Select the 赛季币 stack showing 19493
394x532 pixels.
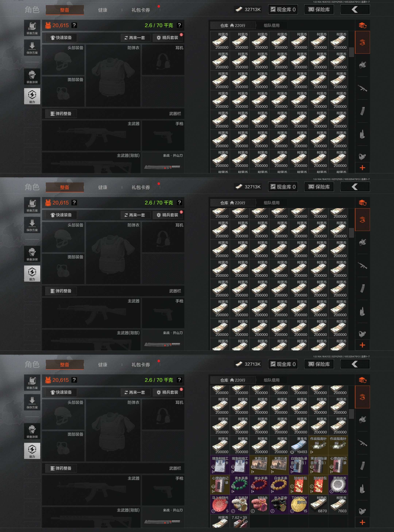tap(299, 445)
